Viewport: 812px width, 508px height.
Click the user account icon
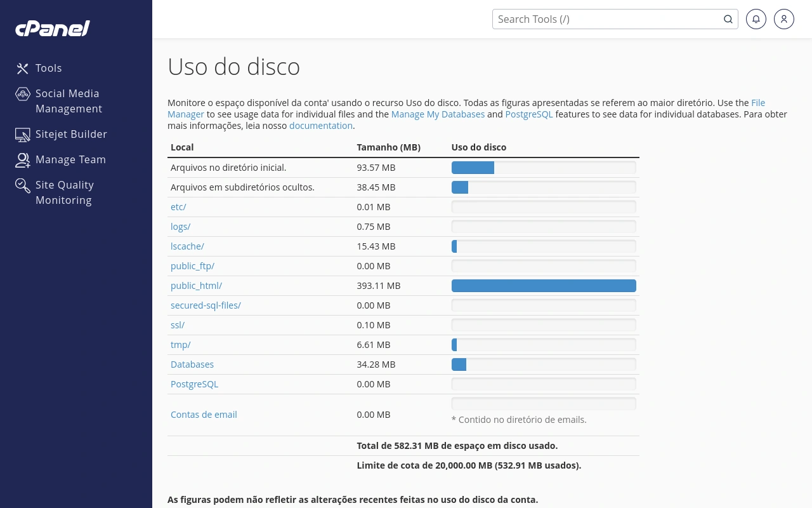click(x=784, y=19)
